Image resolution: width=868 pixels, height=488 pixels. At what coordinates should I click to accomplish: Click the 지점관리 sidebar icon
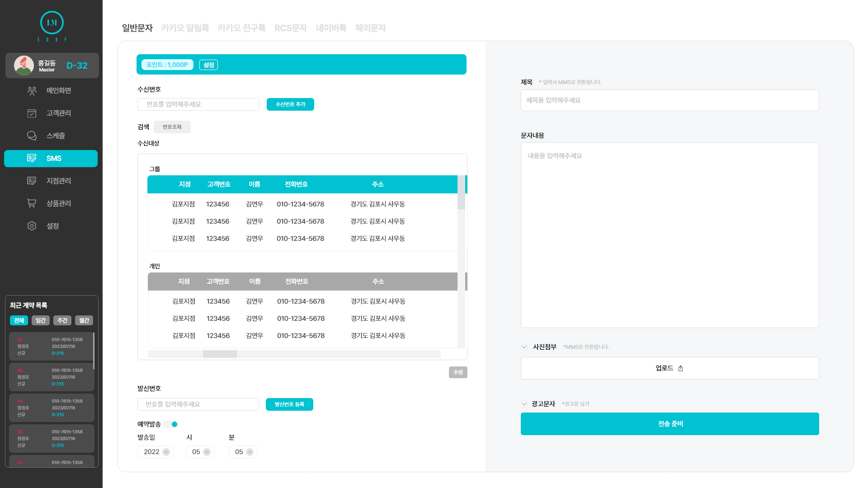pyautogui.click(x=32, y=181)
